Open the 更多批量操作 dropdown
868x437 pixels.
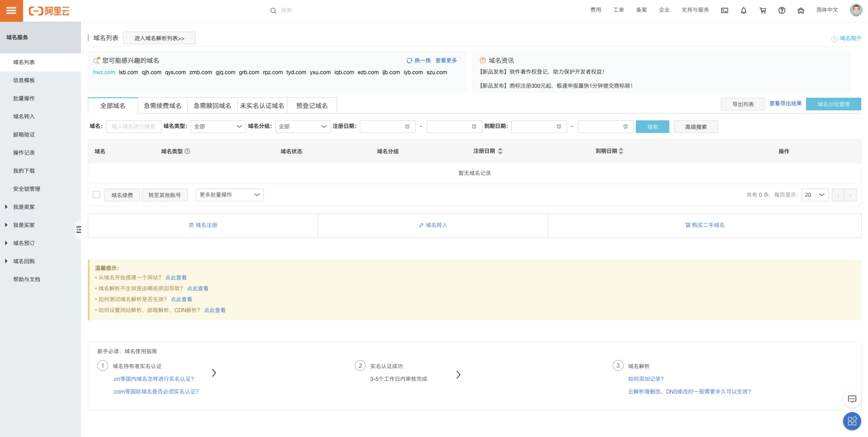click(229, 195)
